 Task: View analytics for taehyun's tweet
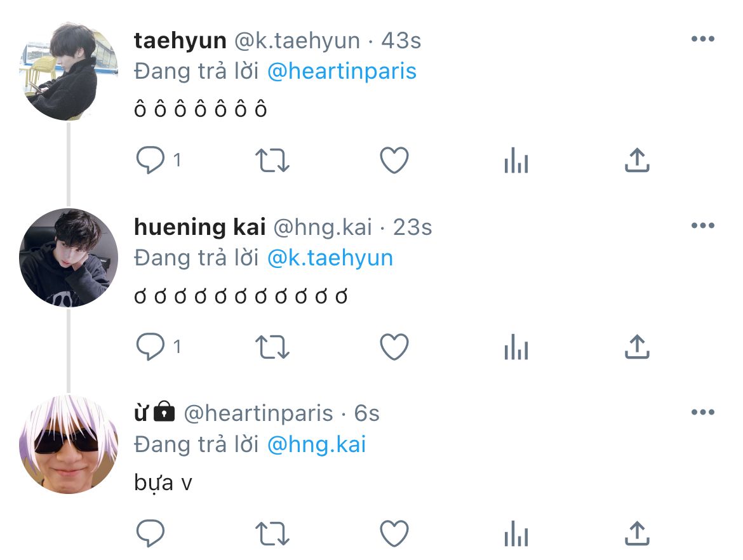pos(516,162)
